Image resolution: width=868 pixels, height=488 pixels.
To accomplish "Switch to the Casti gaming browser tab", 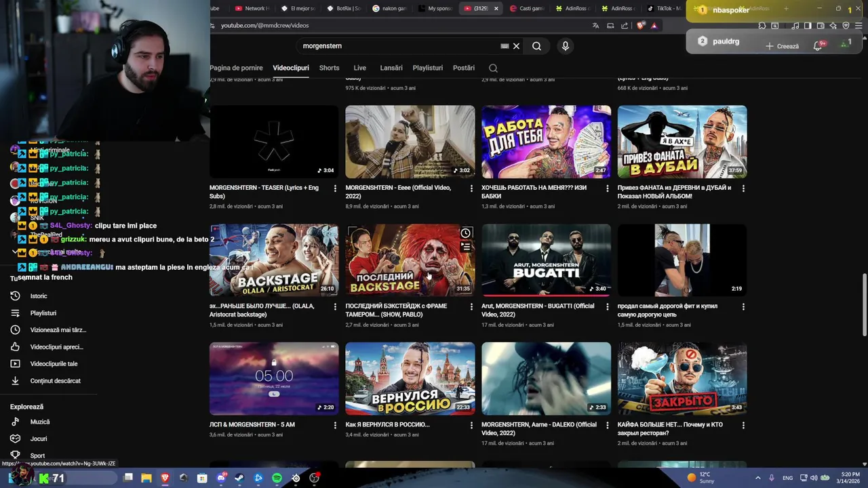I will (x=526, y=9).
